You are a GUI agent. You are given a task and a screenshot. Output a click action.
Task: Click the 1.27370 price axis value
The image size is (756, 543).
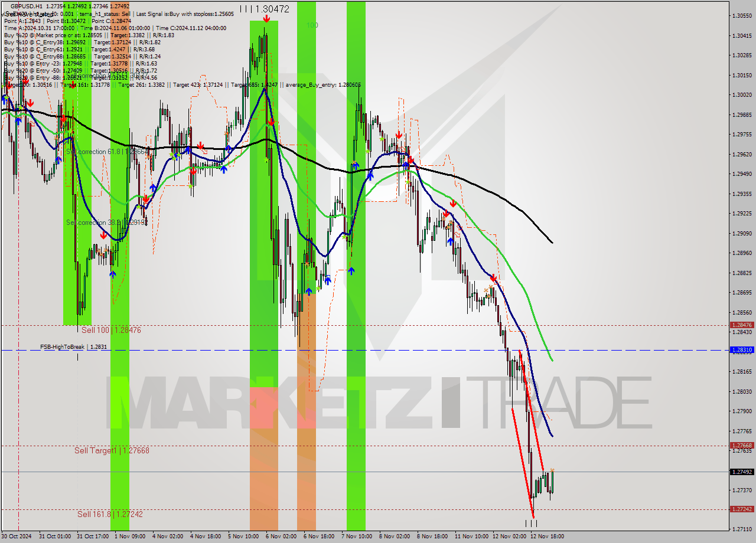[742, 490]
